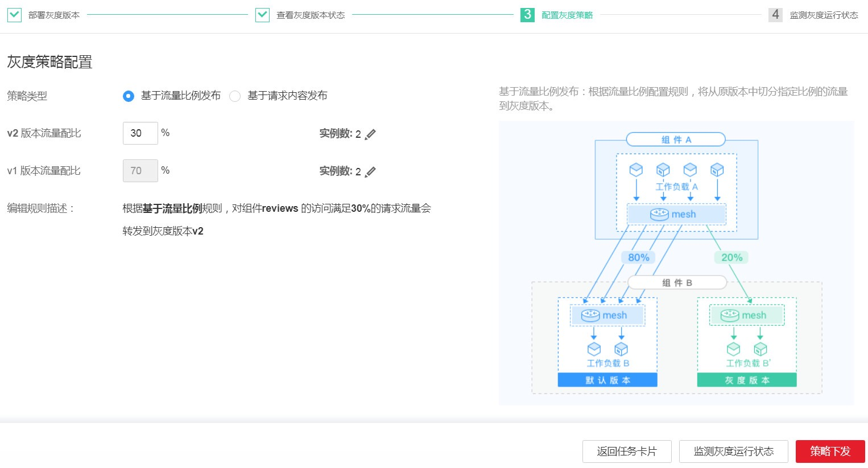Click the step 4 number badge

point(775,15)
